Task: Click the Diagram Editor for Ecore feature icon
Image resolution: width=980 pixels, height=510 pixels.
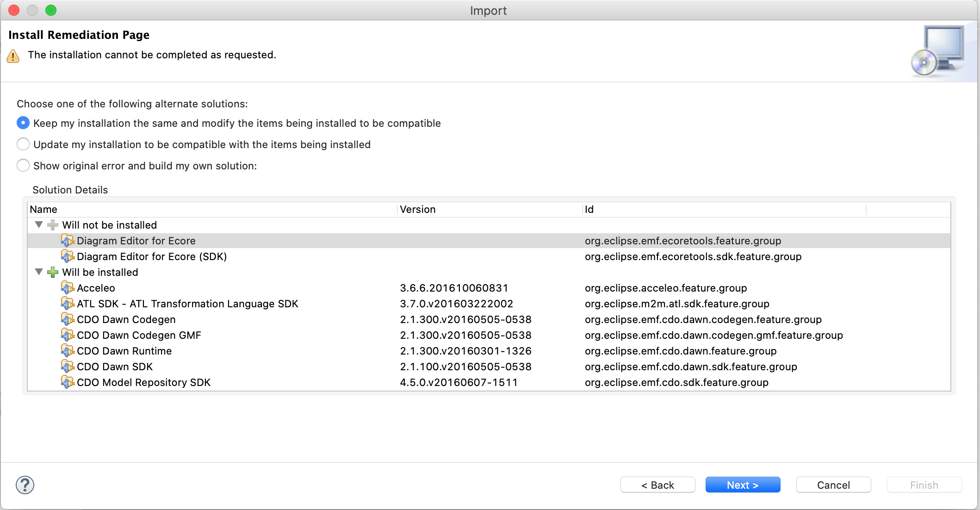Action: [68, 241]
